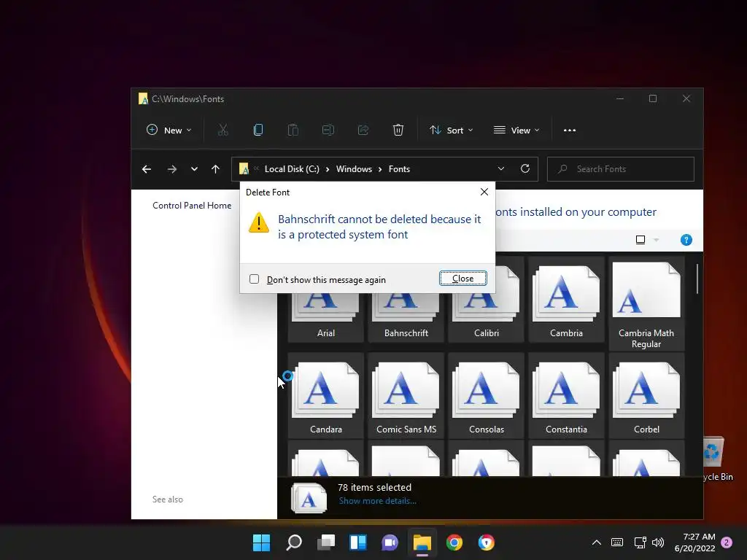The image size is (747, 560).
Task: Expand recent locations chevron
Action: (194, 169)
